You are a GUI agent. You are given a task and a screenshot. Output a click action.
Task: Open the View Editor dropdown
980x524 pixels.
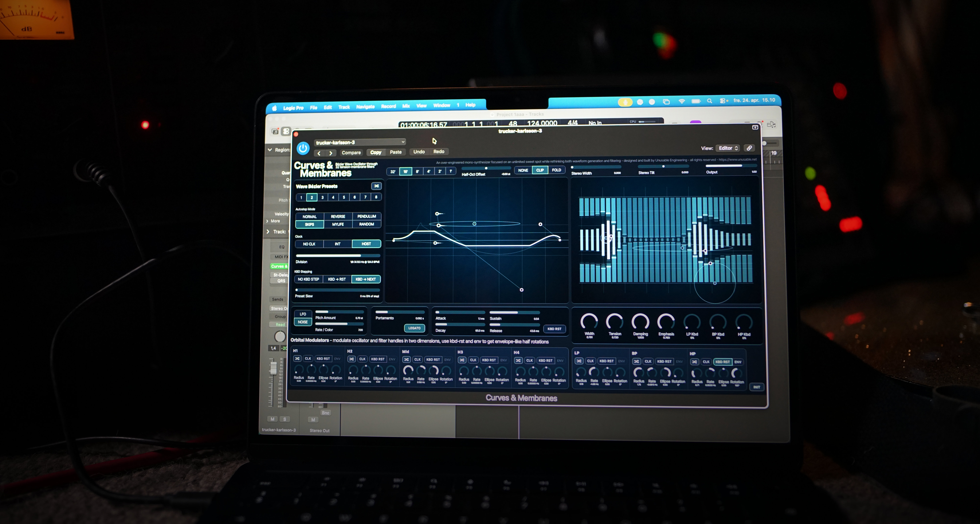point(728,148)
